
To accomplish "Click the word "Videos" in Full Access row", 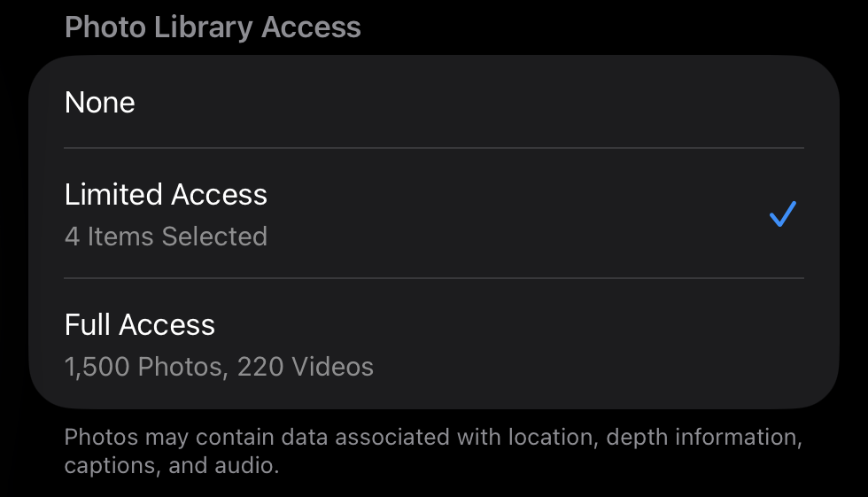I will point(334,366).
